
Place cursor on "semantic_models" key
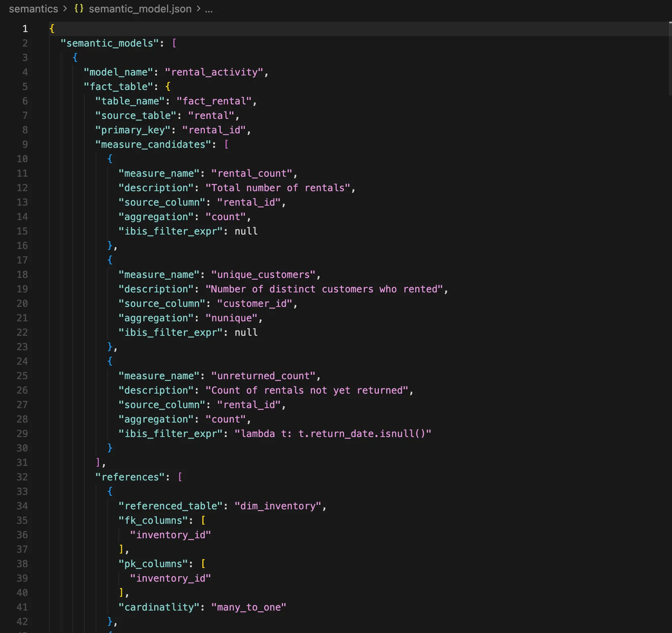click(x=110, y=43)
